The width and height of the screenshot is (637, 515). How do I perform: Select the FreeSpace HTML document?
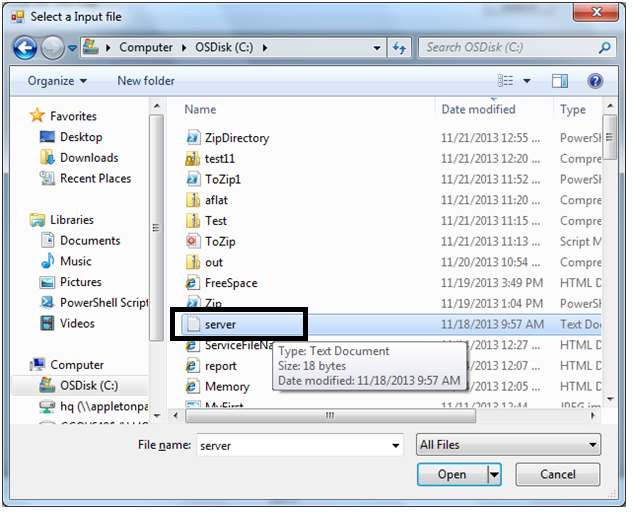coord(230,283)
